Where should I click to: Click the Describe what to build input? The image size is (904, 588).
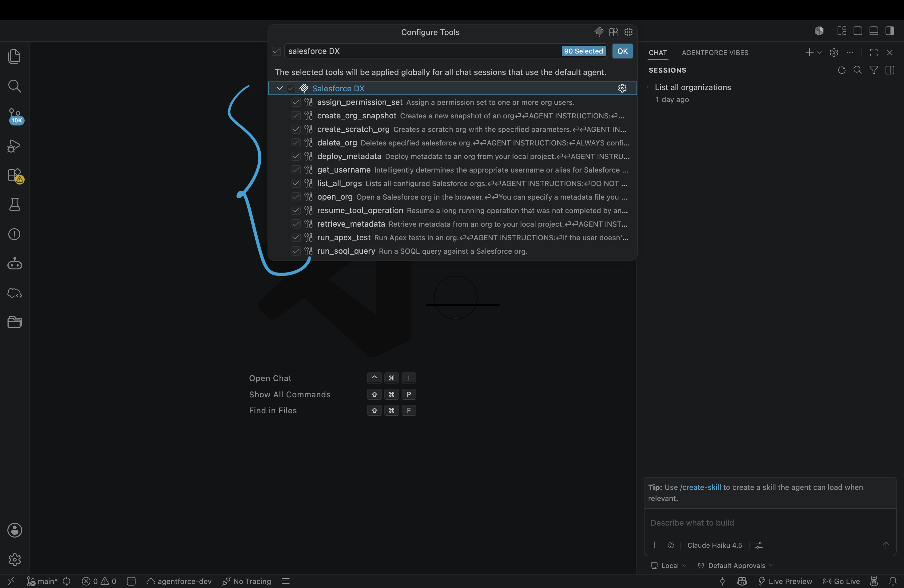click(770, 523)
